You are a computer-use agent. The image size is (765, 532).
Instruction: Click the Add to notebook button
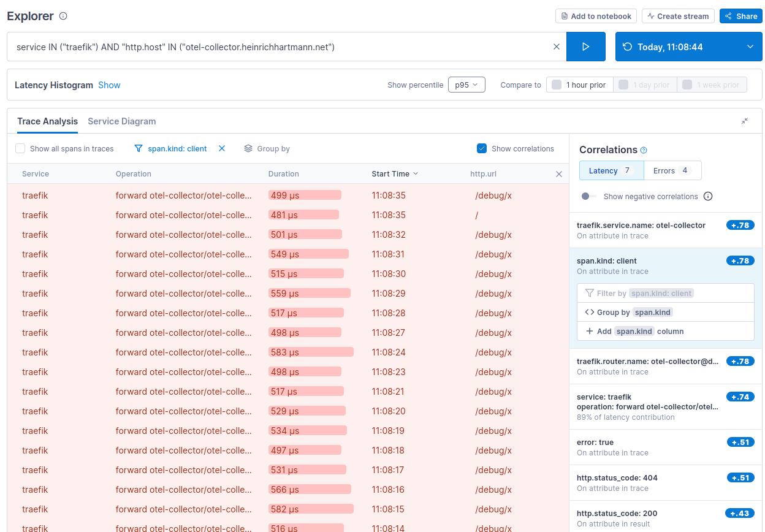(595, 16)
